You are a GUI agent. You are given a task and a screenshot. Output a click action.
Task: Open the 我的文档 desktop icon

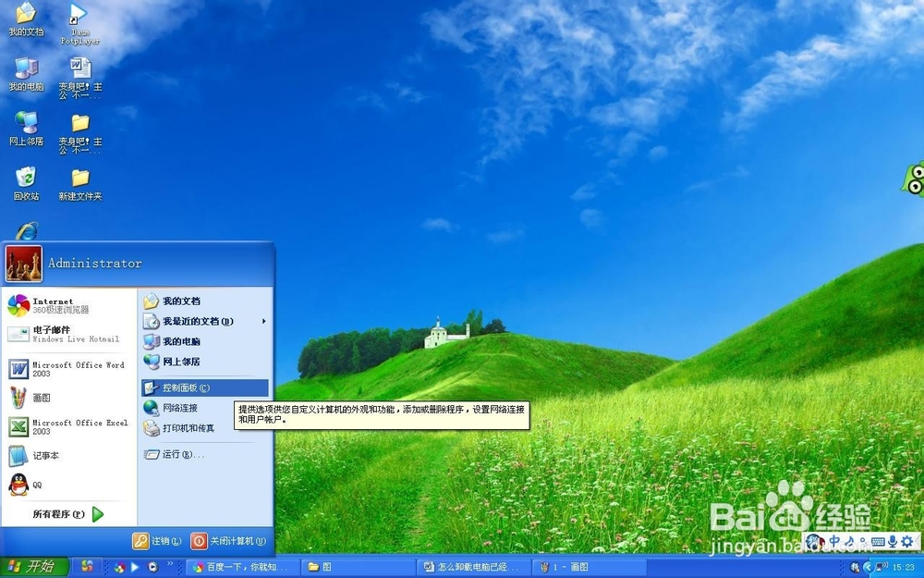(26, 18)
